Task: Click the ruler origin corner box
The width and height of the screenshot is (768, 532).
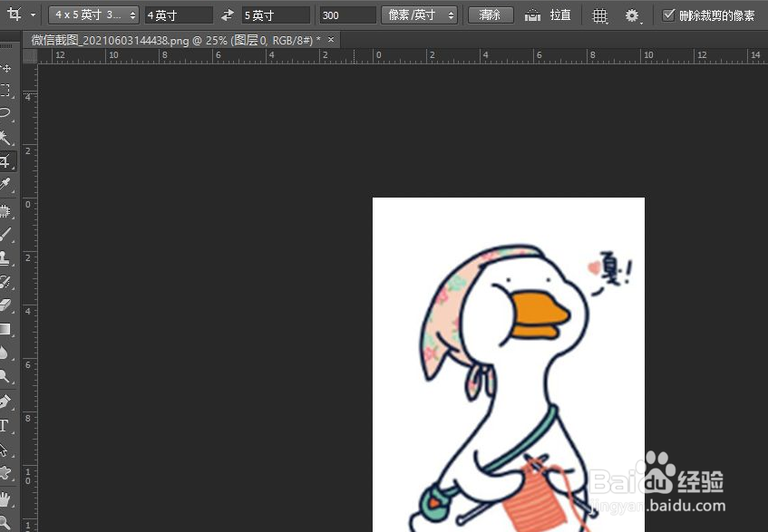Action: (30, 56)
